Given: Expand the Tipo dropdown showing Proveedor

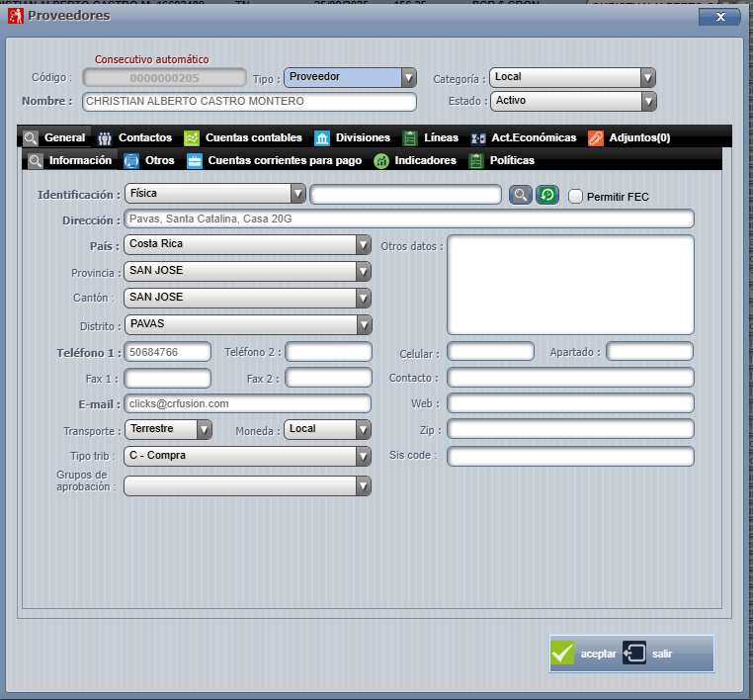Looking at the screenshot, I should point(408,78).
